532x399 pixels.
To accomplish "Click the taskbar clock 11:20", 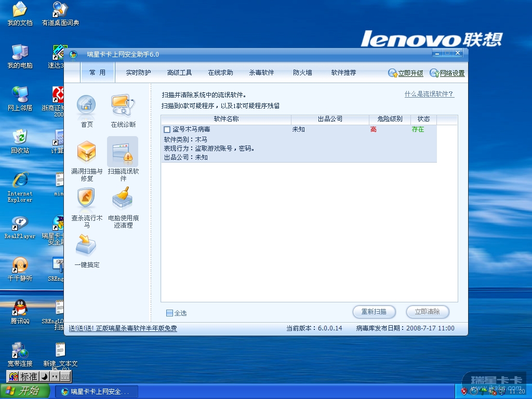I will tap(517, 391).
